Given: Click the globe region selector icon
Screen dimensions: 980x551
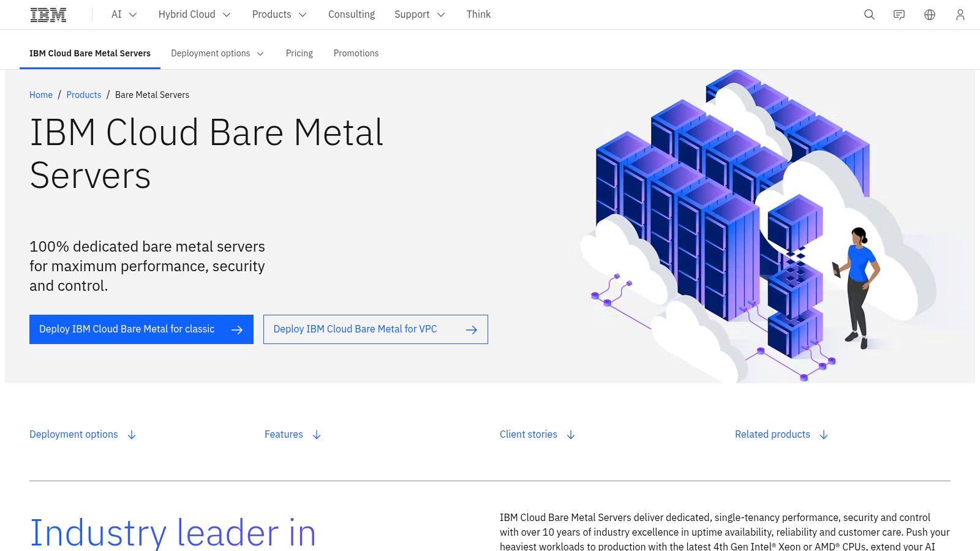Looking at the screenshot, I should pyautogui.click(x=930, y=15).
